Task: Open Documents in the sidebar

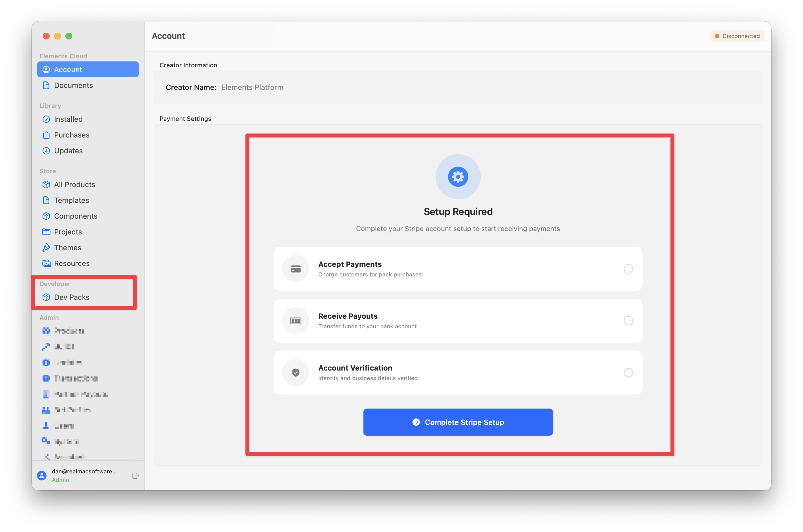Action: pos(73,85)
